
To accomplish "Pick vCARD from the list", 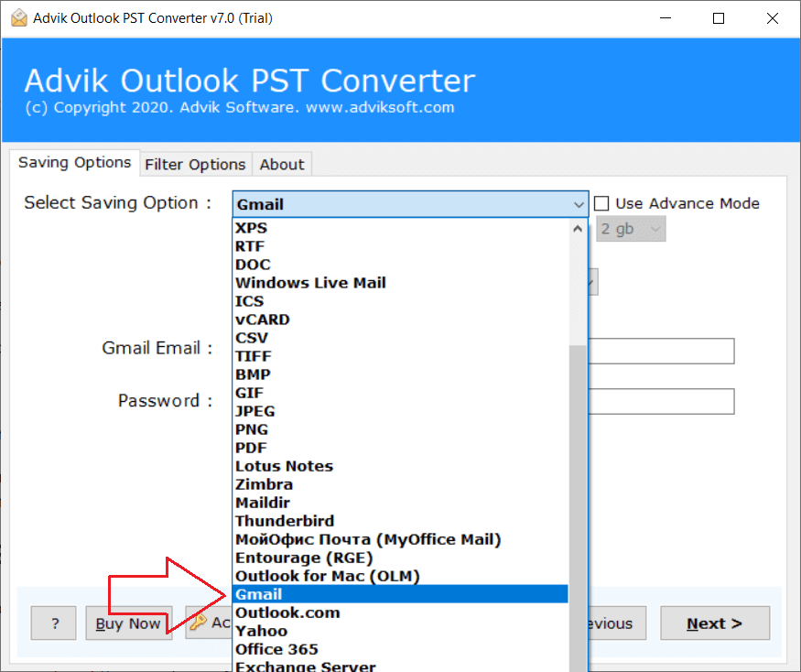I will (x=401, y=320).
